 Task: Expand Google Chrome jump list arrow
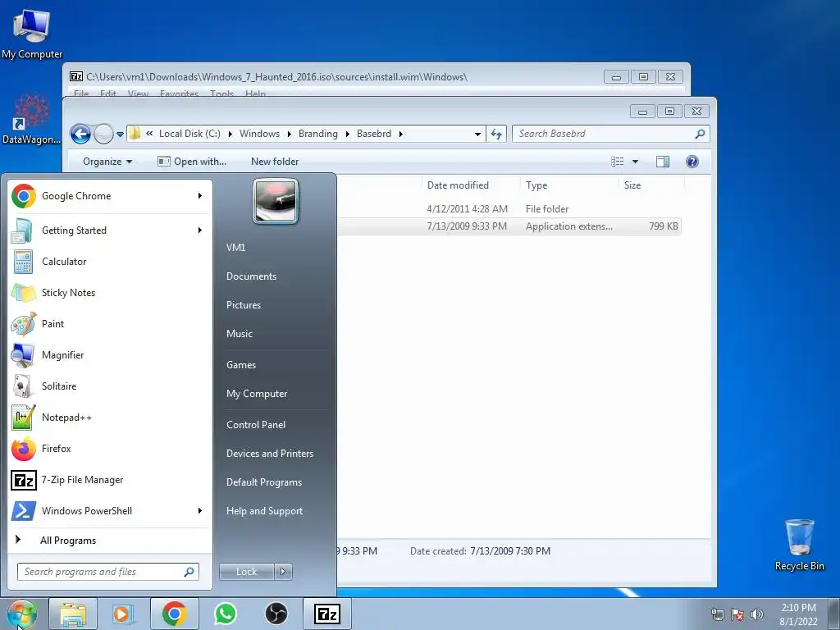coord(200,196)
